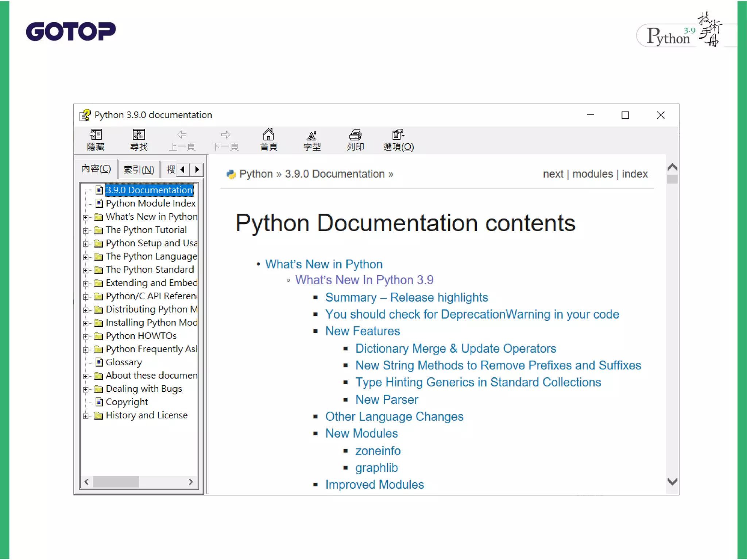Screen dimensions: 747x560
Task: Click the 3.9.0 Documentation breadcrumb link
Action: pyautogui.click(x=335, y=174)
